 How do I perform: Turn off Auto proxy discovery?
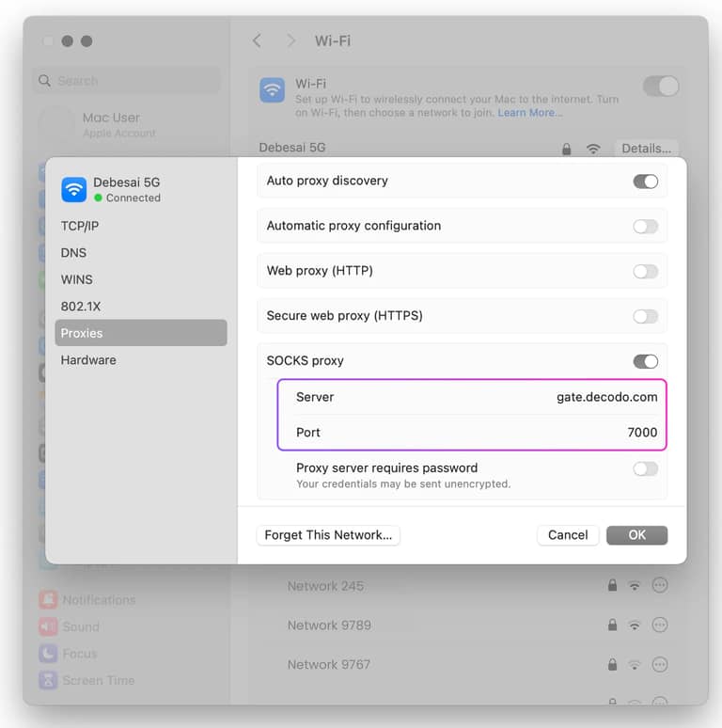[646, 182]
